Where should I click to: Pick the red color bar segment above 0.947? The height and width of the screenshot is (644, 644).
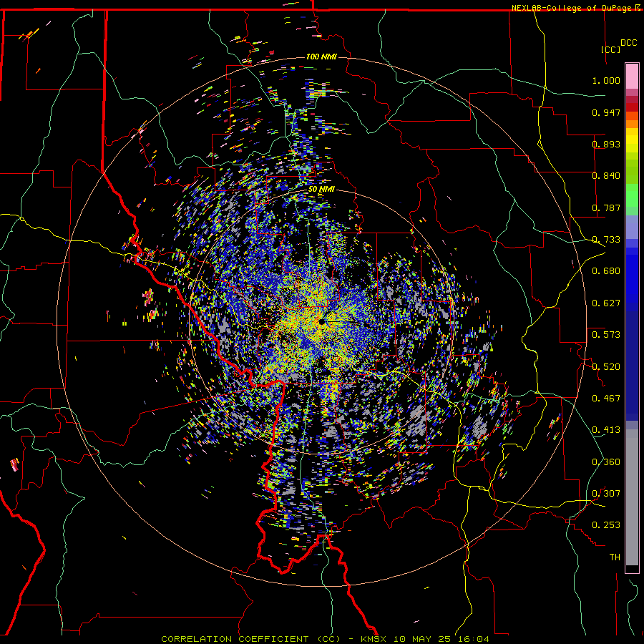(x=632, y=107)
